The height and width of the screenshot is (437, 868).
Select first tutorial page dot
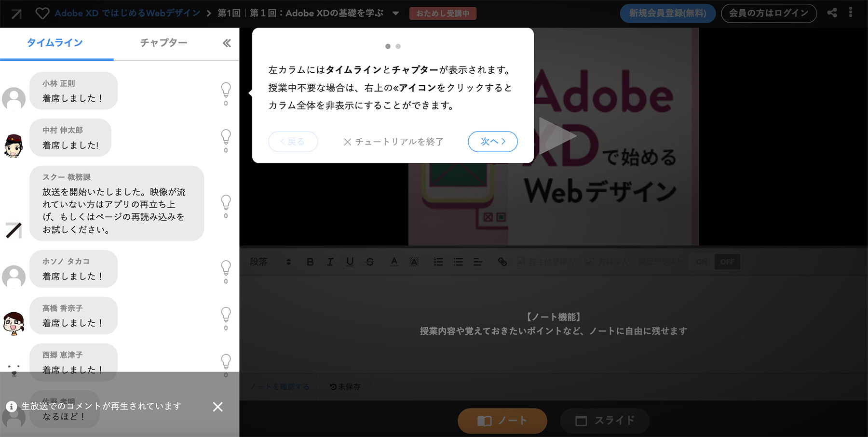pyautogui.click(x=388, y=46)
